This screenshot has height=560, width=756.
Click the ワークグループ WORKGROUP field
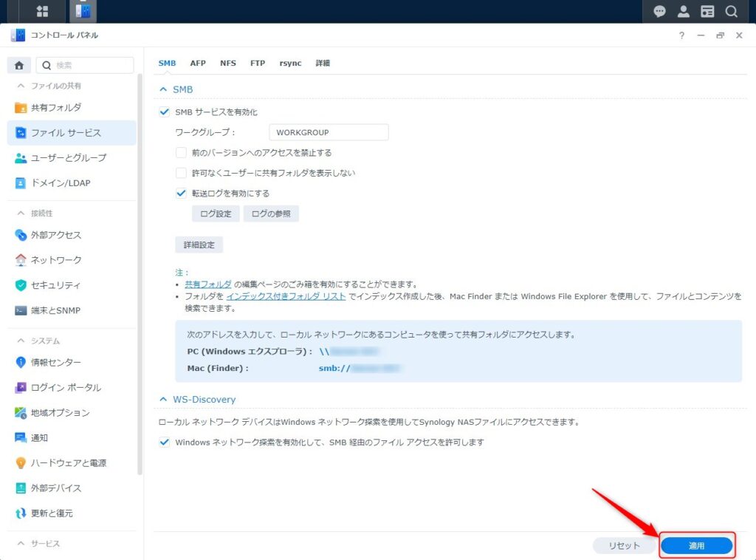coord(329,132)
